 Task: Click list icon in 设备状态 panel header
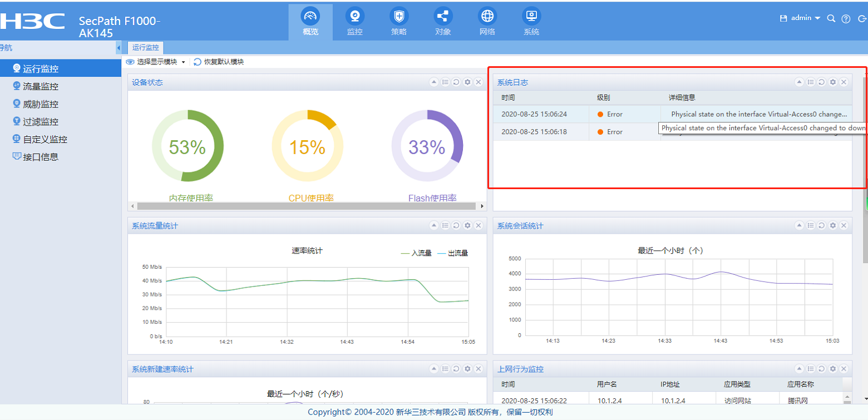pyautogui.click(x=445, y=82)
